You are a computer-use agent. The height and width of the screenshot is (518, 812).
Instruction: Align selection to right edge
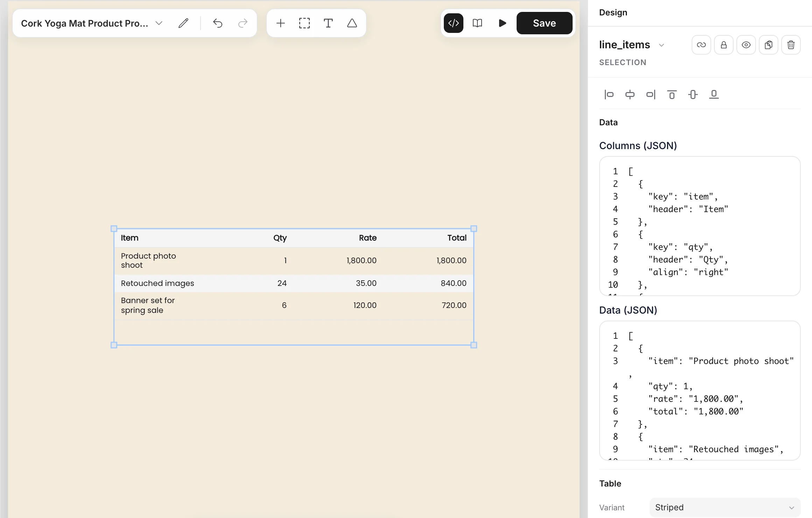(x=651, y=94)
